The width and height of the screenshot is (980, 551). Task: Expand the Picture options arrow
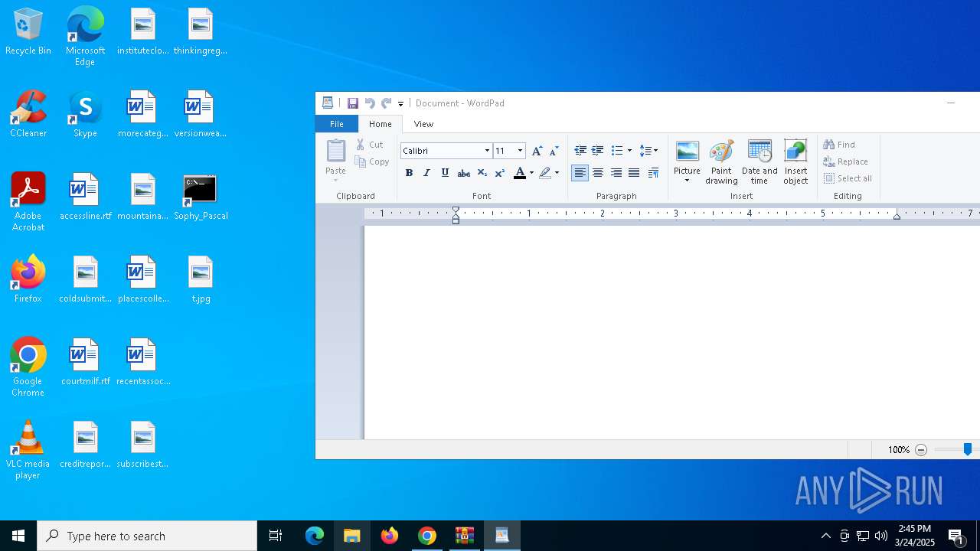(x=687, y=181)
